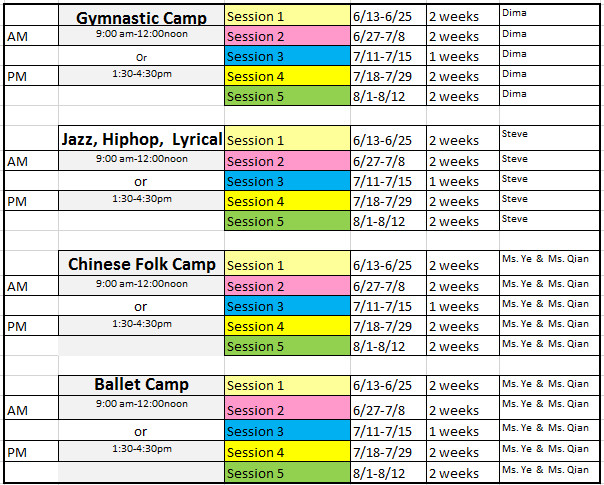Select yellow Session 1 cell under Gymnastic Camp
Image resolution: width=604 pixels, height=485 pixels.
pyautogui.click(x=287, y=17)
